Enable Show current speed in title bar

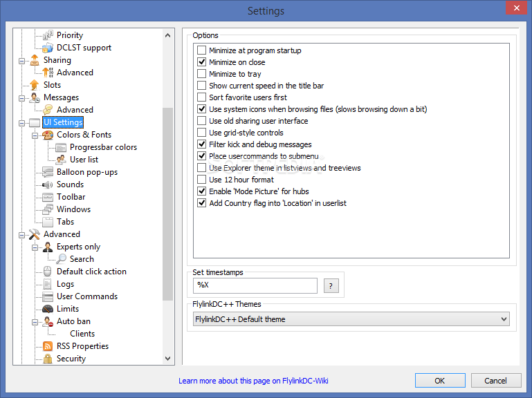(x=201, y=86)
